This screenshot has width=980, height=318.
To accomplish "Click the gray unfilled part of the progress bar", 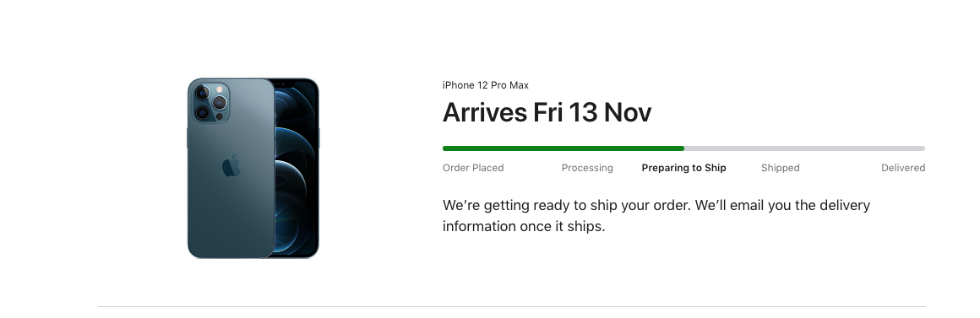I will 804,148.
